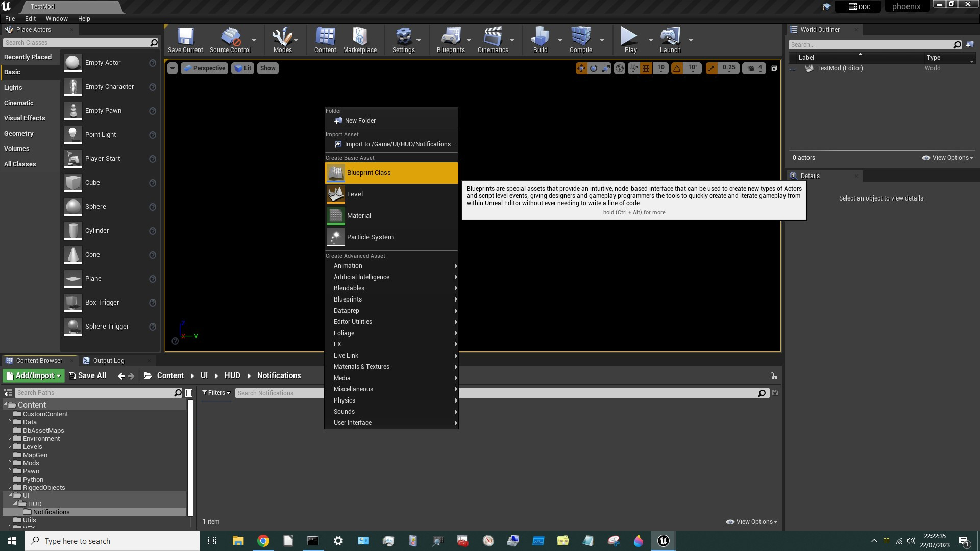Open Cinematics toolbar icon
980x551 pixels.
coord(493,40)
